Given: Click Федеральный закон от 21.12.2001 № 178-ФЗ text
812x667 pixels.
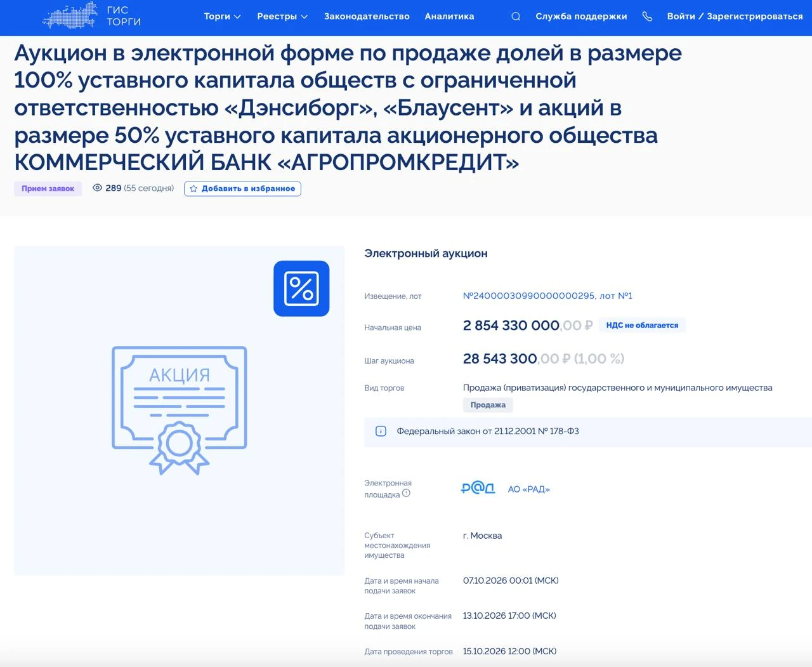Looking at the screenshot, I should click(488, 431).
